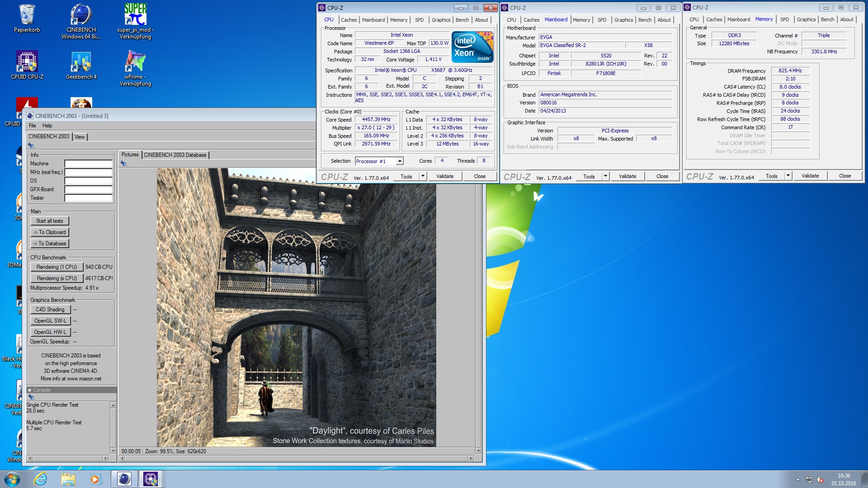Switch to Caches tab in first CPU-Z window
868x488 pixels.
tap(349, 20)
